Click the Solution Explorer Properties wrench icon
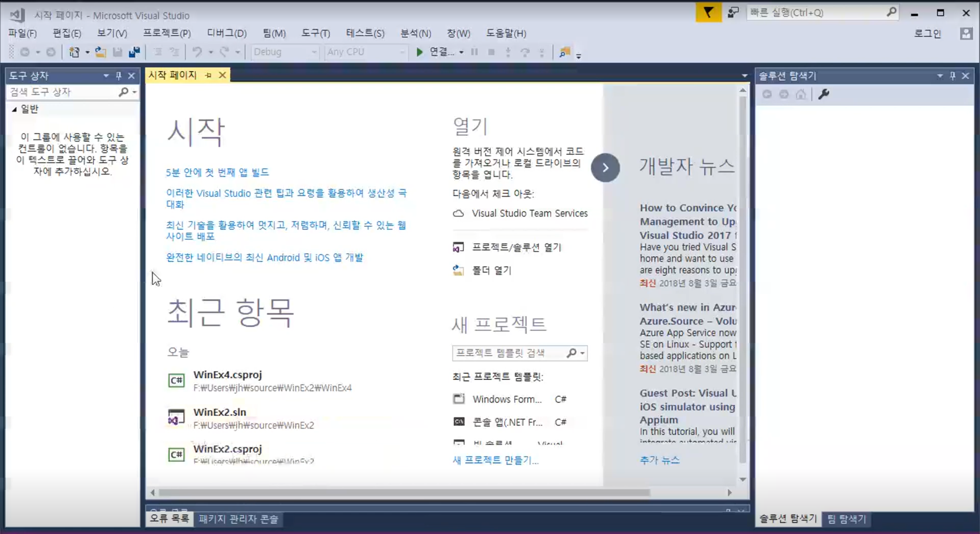This screenshot has height=534, width=980. (x=824, y=94)
